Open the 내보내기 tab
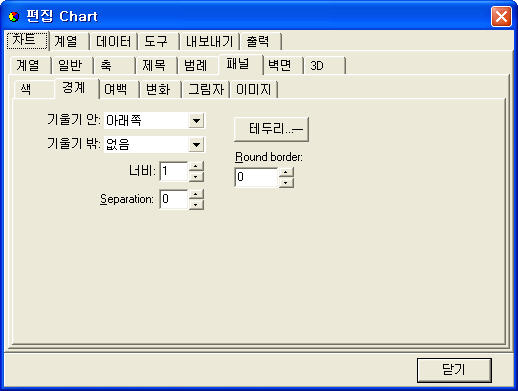Image resolution: width=518 pixels, height=391 pixels. point(210,42)
